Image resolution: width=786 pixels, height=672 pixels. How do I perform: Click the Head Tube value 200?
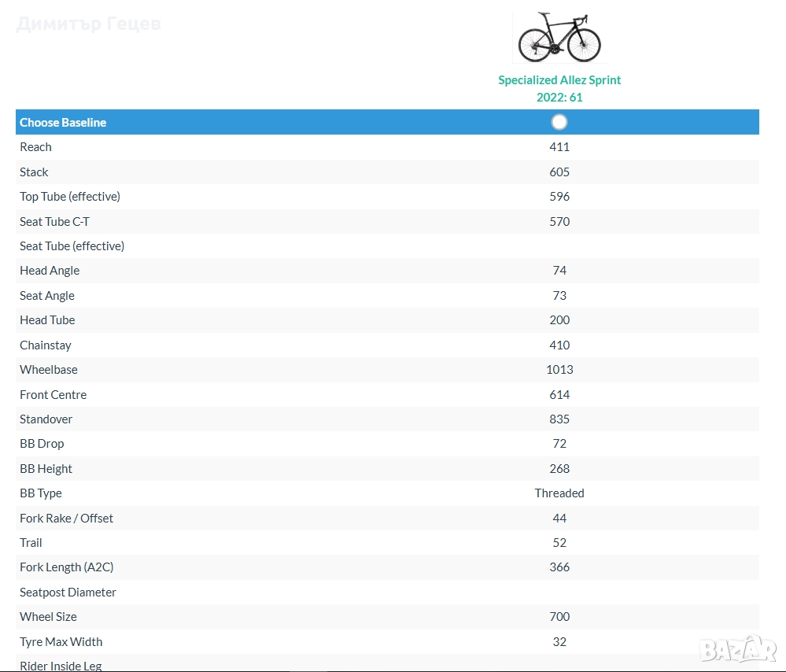559,320
